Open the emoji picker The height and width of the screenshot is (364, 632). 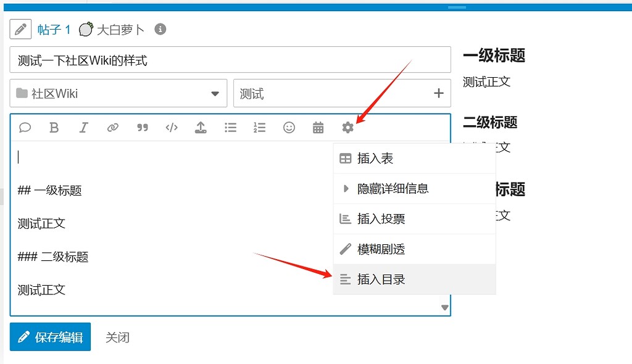(x=289, y=128)
